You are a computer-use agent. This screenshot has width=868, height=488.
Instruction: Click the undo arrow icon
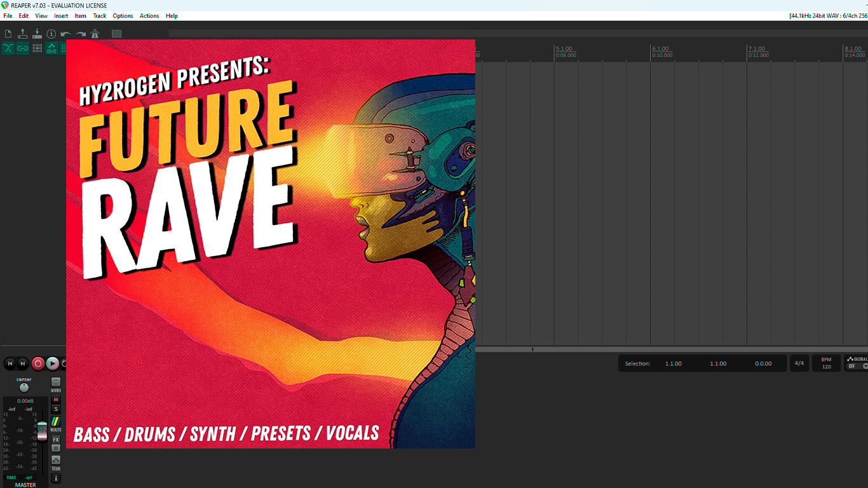tap(66, 34)
